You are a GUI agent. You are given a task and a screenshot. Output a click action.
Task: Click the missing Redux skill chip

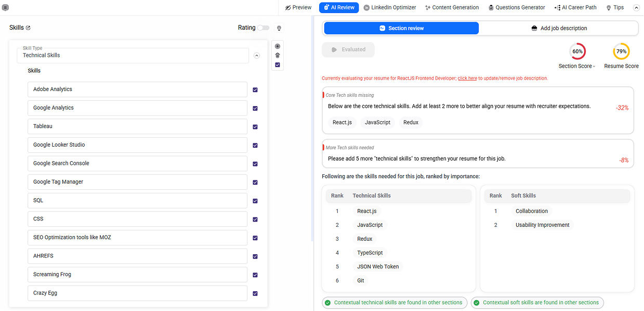coord(411,122)
